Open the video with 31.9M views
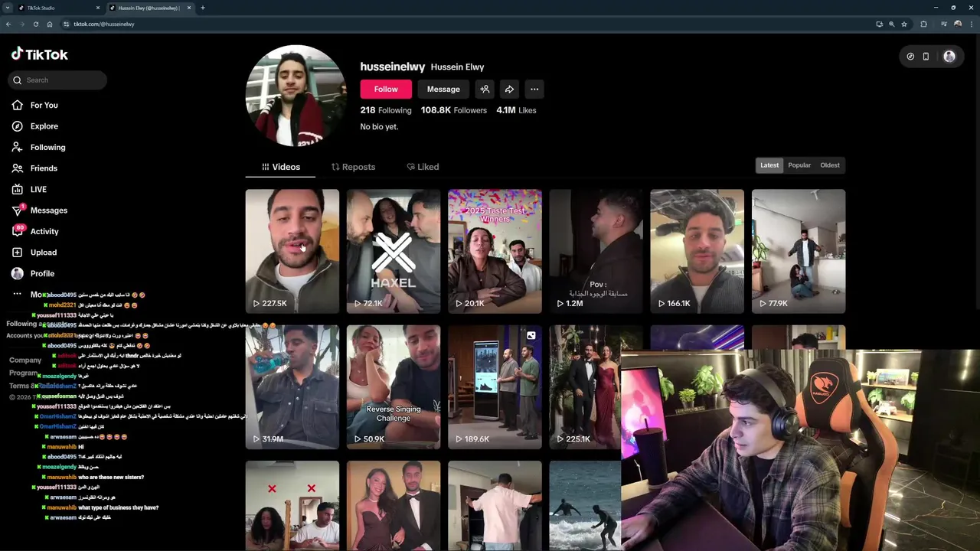 [x=292, y=386]
